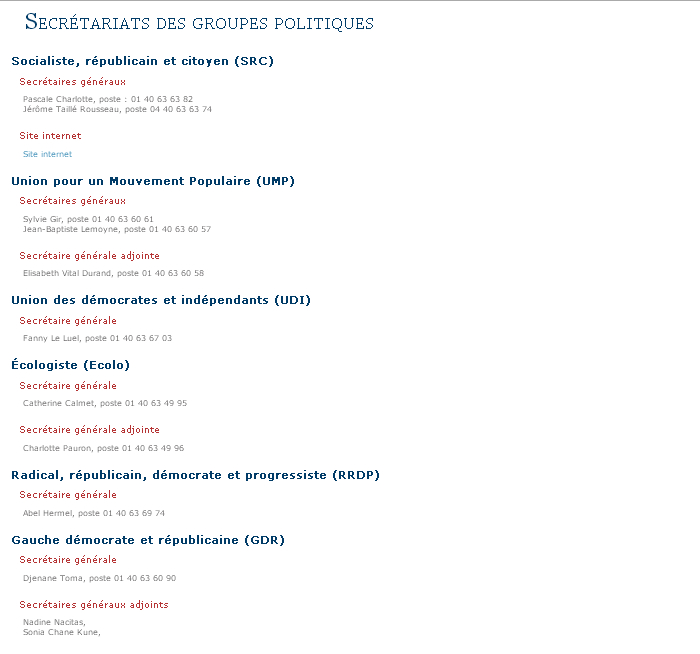Click Secrétaire générale under the UDI group

coord(68,321)
